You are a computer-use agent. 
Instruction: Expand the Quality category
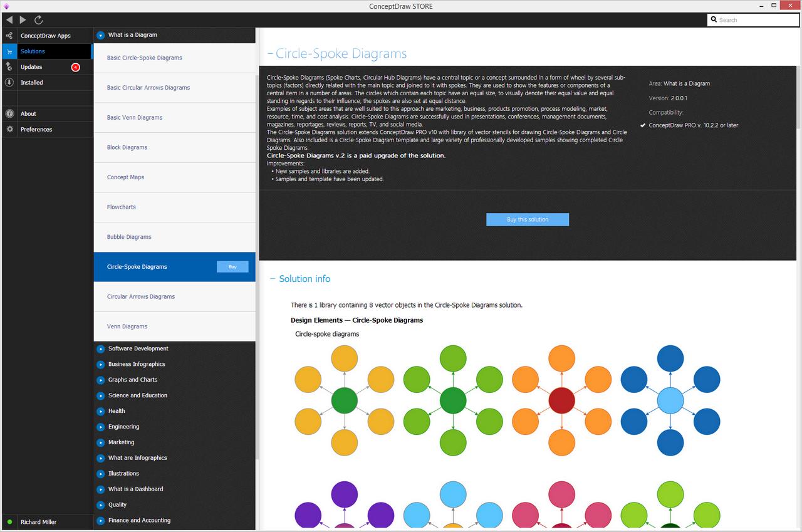click(x=101, y=505)
